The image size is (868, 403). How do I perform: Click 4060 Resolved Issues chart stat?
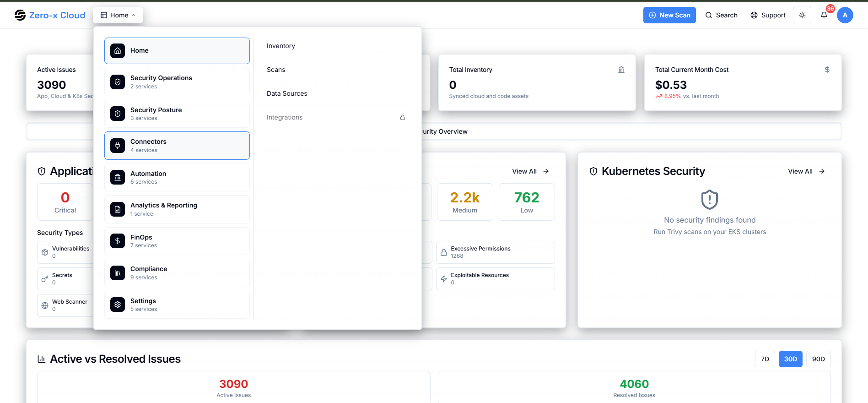634,387
